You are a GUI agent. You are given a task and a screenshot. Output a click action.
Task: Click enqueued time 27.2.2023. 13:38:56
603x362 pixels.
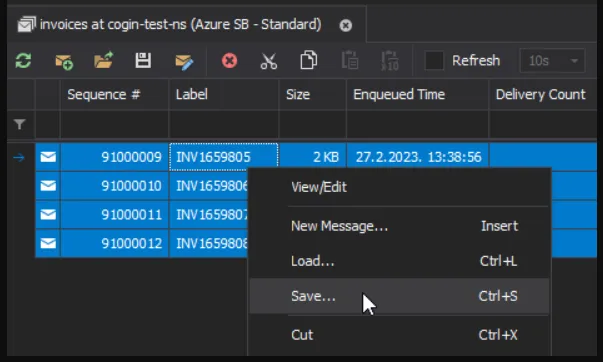pyautogui.click(x=418, y=157)
